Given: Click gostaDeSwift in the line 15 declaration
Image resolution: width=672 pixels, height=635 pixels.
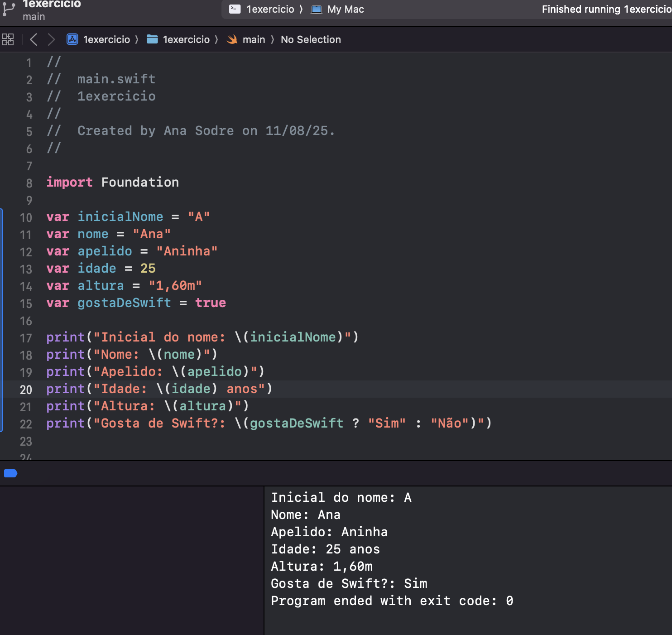Looking at the screenshot, I should pyautogui.click(x=124, y=303).
